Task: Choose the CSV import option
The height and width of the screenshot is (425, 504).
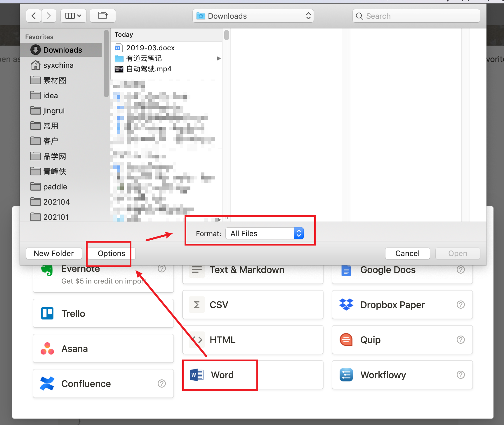Action: point(253,305)
